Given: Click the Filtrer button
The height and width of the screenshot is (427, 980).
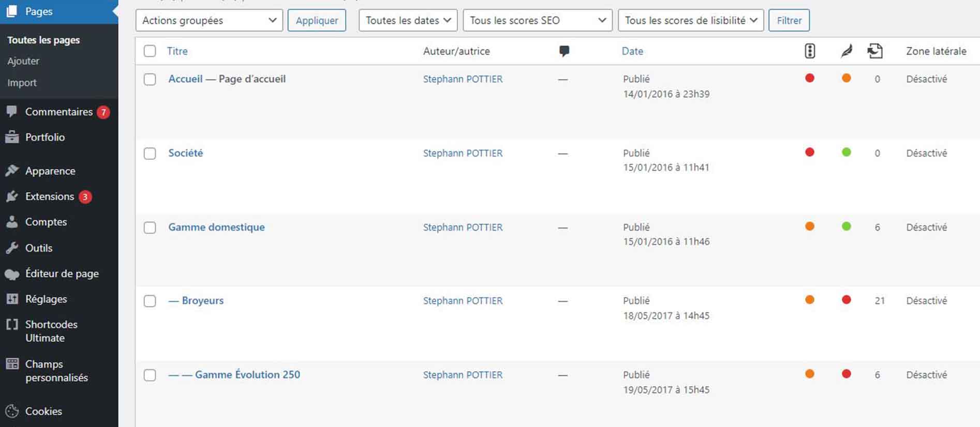Looking at the screenshot, I should point(789,21).
